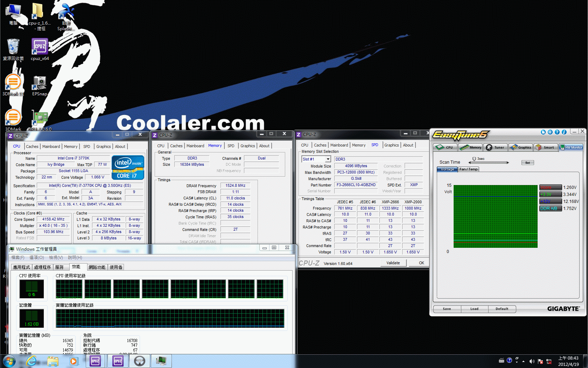Open Task Manager 檔案(F) menu

[x=18, y=258]
